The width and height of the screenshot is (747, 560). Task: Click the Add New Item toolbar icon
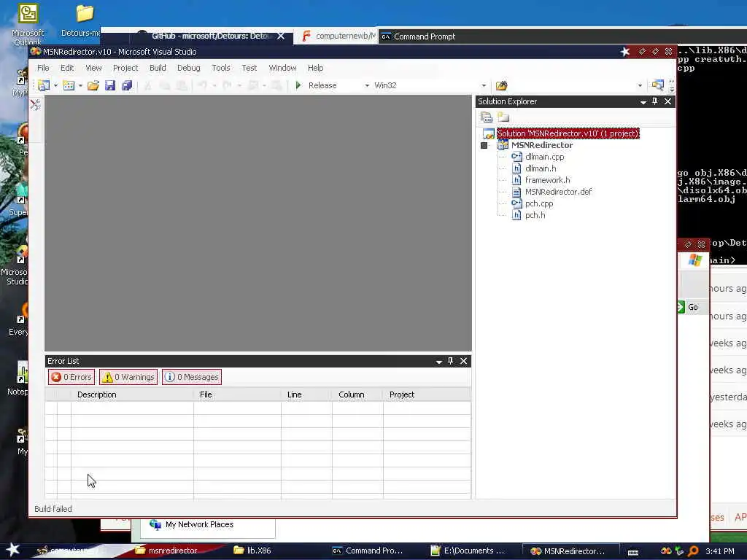pyautogui.click(x=69, y=85)
